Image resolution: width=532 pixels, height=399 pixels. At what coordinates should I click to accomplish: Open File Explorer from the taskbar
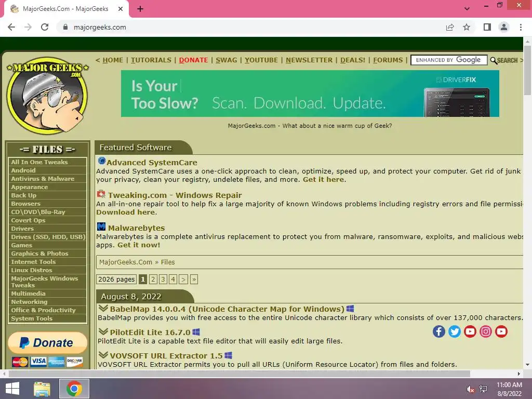coord(42,389)
